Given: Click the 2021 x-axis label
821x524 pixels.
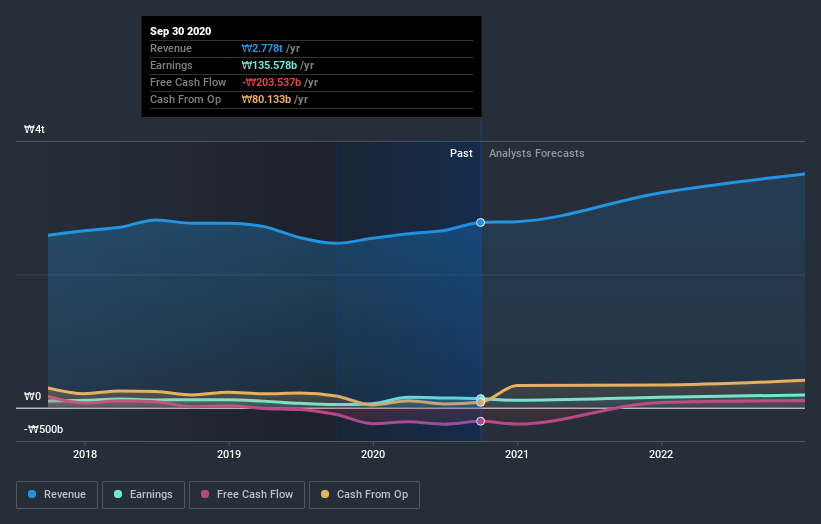Looking at the screenshot, I should click(x=517, y=454).
